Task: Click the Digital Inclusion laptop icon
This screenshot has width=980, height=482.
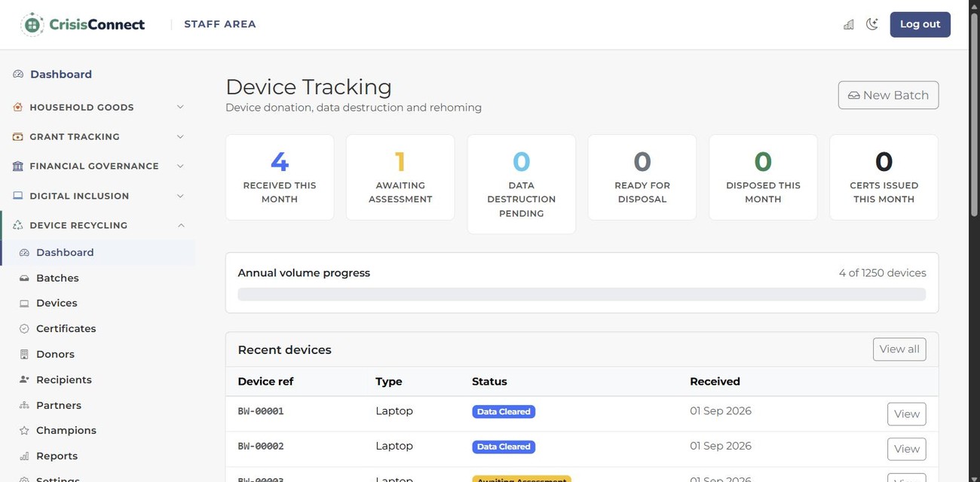Action: point(18,196)
